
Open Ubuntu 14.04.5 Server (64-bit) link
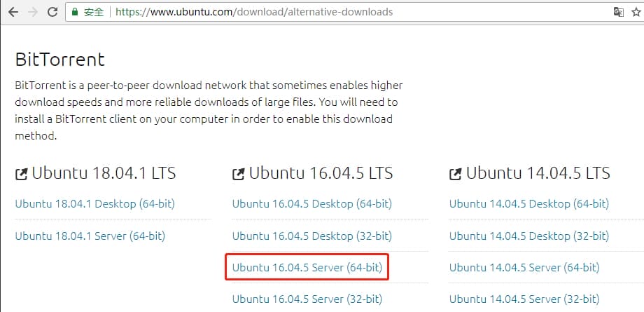tap(524, 267)
